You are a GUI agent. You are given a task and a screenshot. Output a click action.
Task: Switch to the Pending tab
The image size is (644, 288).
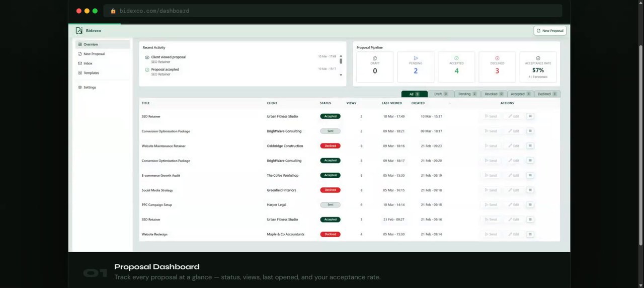click(x=467, y=94)
